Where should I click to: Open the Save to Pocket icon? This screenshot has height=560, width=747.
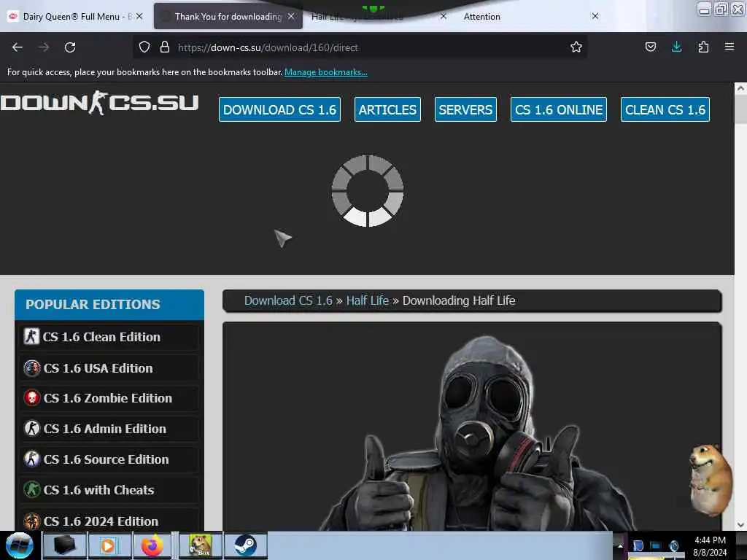click(650, 47)
